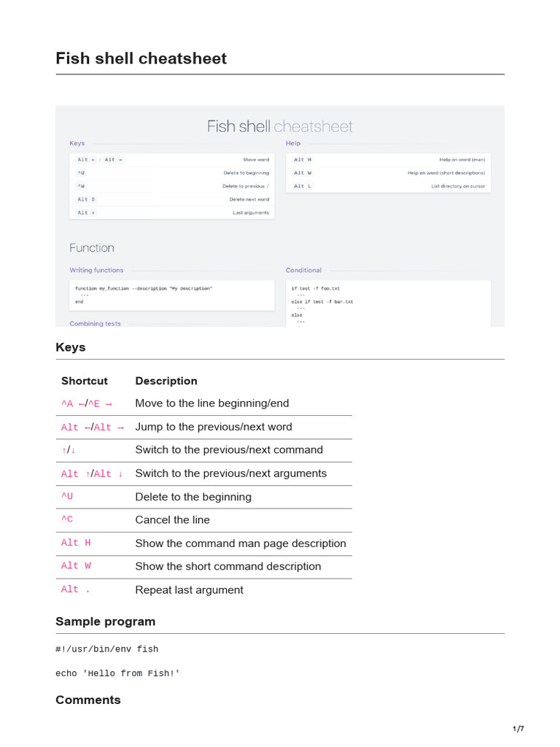
Task: Click the "1/7" page number indicator
Action: coord(518,729)
